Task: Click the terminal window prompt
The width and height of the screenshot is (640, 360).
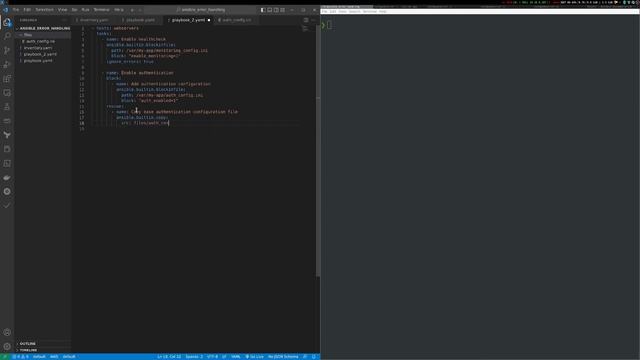Action: [x=327, y=25]
